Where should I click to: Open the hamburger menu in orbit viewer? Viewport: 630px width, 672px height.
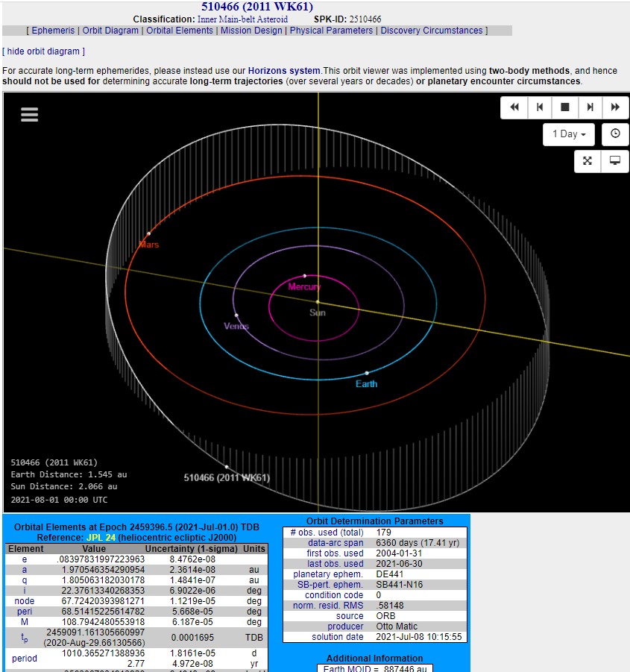point(29,114)
